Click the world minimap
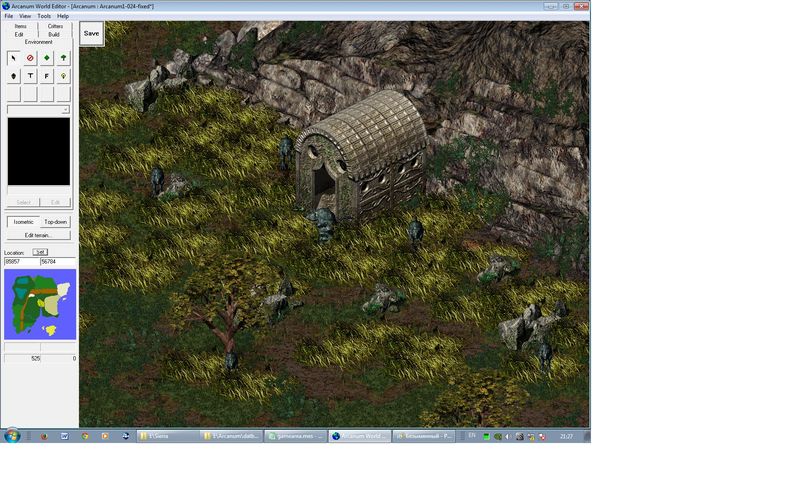Viewport: 800px width, 497px height. 40,305
